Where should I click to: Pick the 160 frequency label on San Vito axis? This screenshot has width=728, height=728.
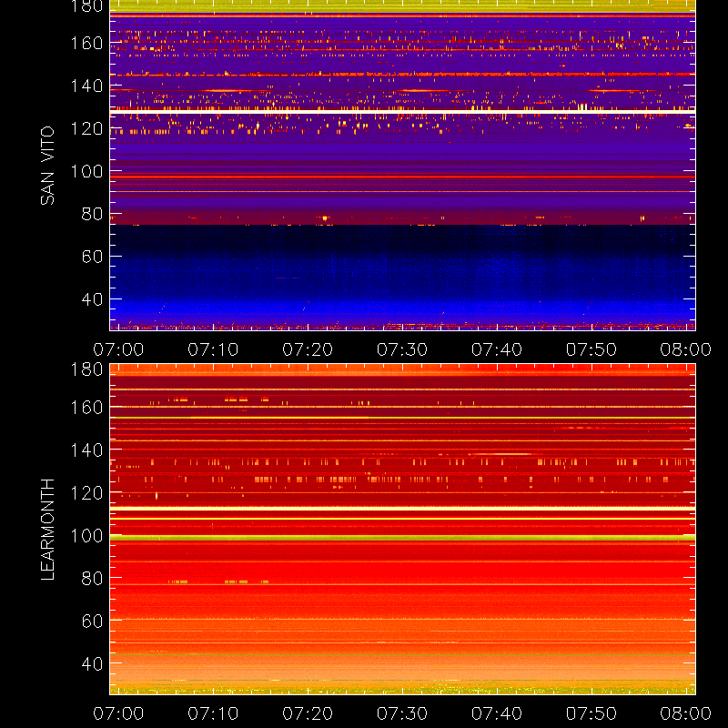[x=86, y=43]
